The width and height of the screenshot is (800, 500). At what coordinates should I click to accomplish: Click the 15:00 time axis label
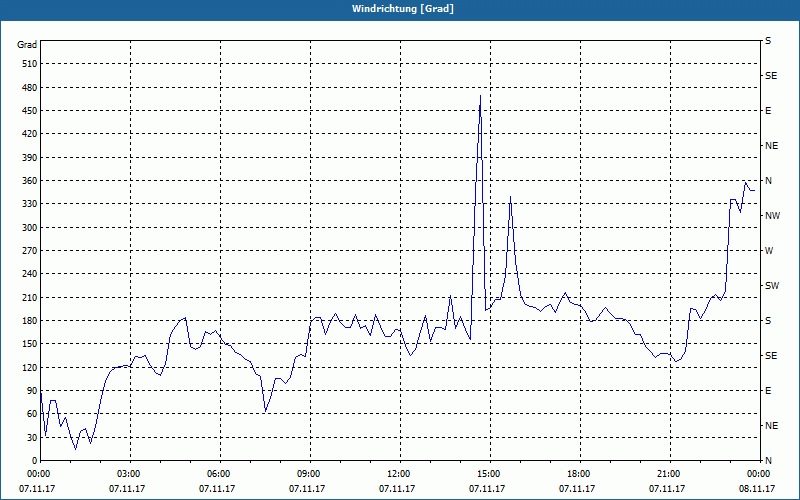(x=490, y=473)
